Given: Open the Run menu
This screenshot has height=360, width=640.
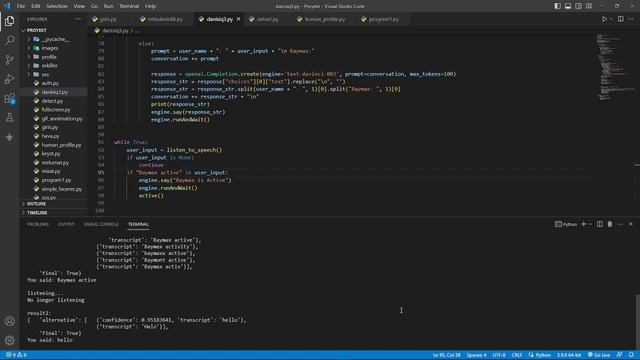Looking at the screenshot, I should pyautogui.click(x=108, y=6).
